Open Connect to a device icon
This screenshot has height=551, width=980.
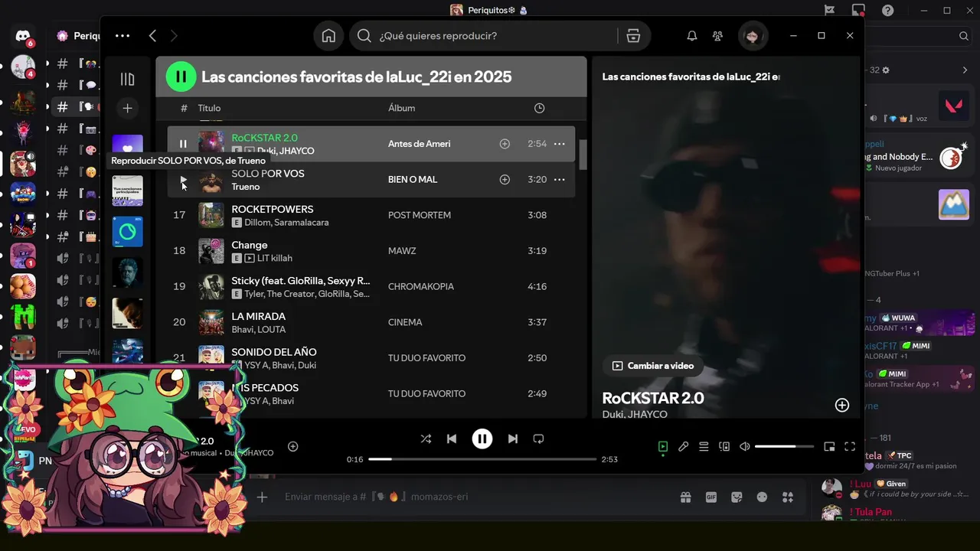tap(724, 447)
